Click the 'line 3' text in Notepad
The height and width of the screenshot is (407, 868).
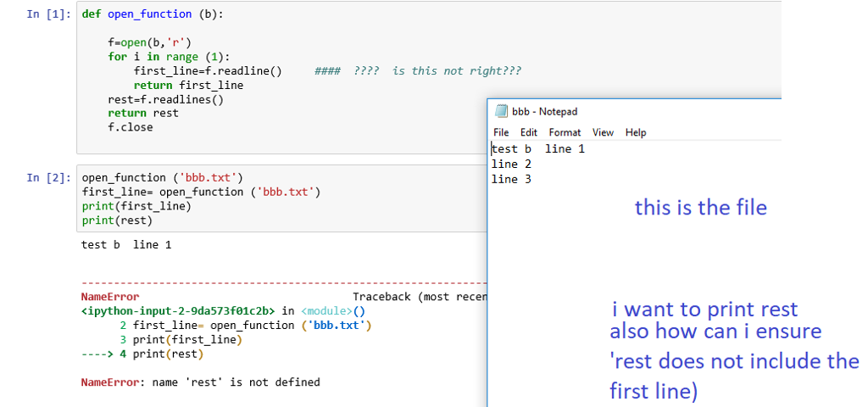(x=511, y=179)
